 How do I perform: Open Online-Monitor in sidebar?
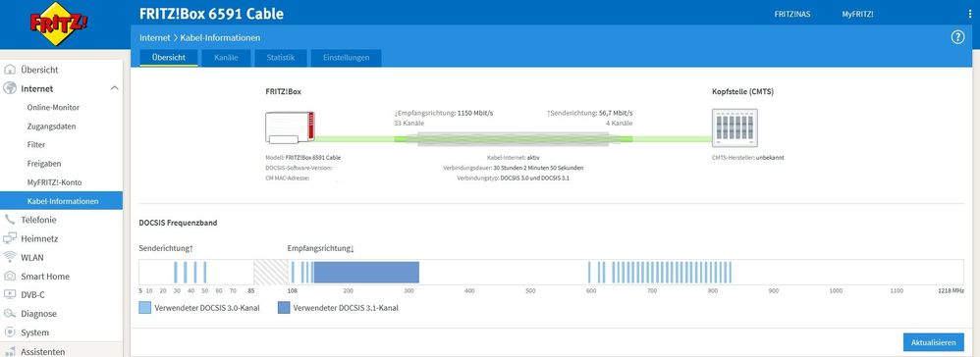53,107
